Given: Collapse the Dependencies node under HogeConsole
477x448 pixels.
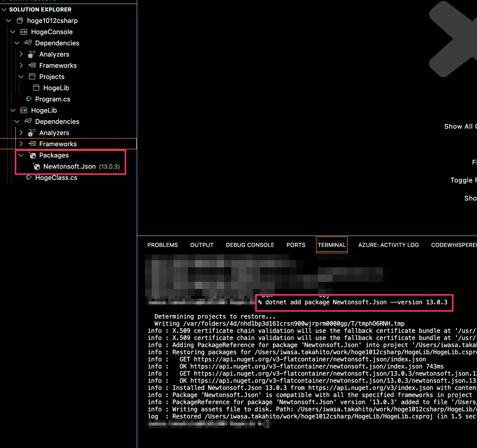Looking at the screenshot, I should point(17,43).
